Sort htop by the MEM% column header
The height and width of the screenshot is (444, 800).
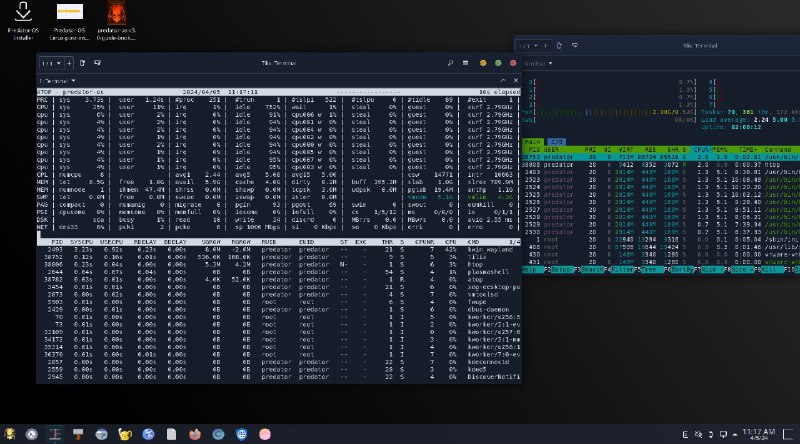tap(719, 150)
